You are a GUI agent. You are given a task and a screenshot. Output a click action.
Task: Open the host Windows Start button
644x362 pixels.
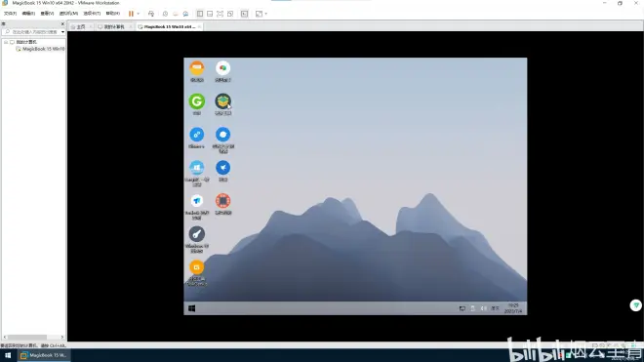(8, 355)
